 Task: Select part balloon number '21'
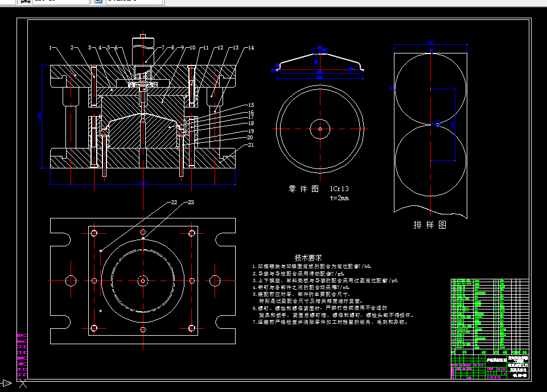251,145
